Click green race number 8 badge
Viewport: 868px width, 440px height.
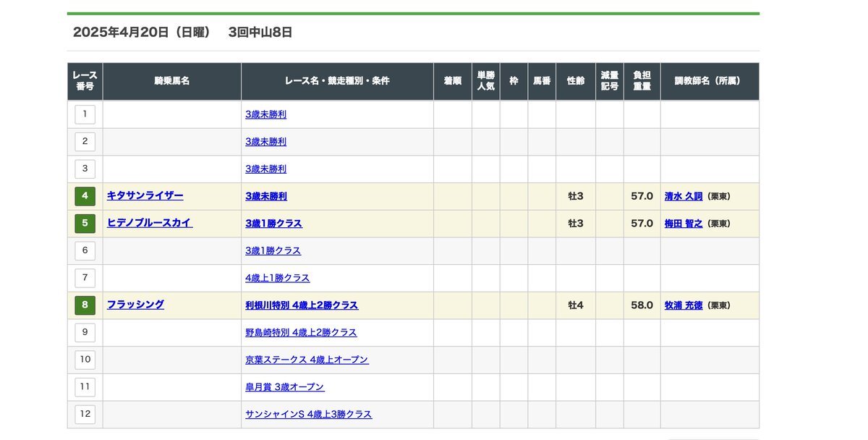pos(85,305)
